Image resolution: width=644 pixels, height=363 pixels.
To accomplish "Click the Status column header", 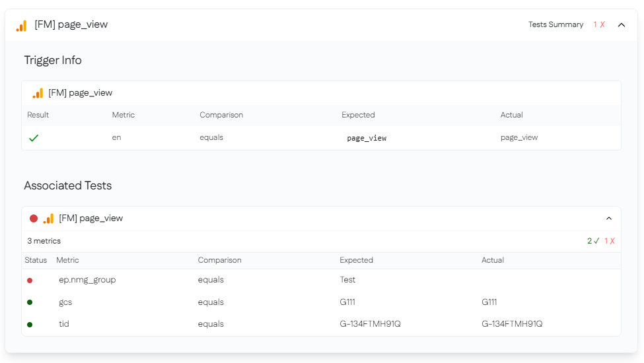I will (36, 260).
